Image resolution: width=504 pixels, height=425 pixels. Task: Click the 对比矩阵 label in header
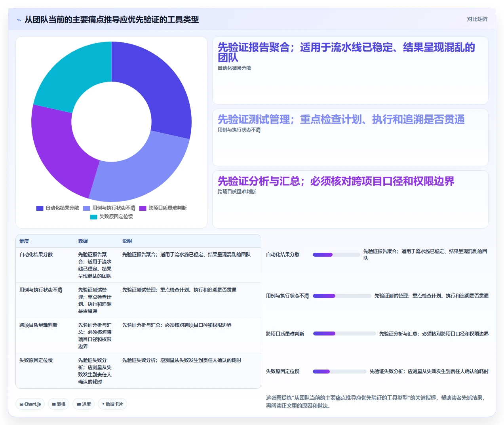click(x=477, y=19)
